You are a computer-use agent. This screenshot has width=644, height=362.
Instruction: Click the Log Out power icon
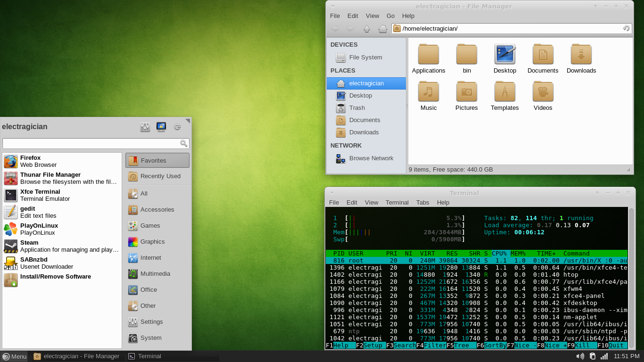coord(178,126)
